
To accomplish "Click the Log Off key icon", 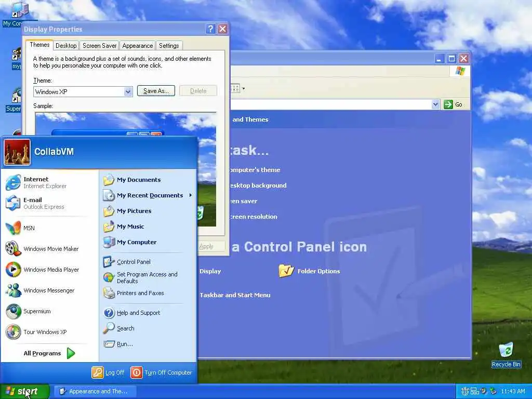I will point(97,373).
